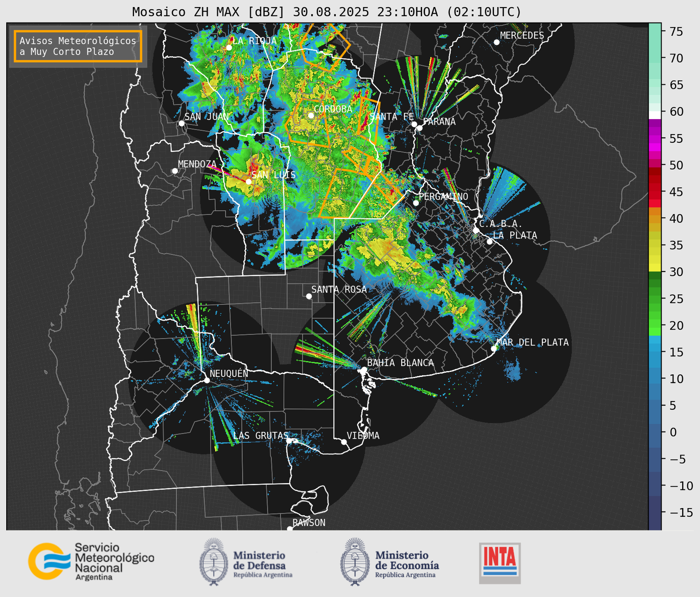Image resolution: width=700 pixels, height=597 pixels.
Task: Select the VIEDMA city marker
Action: click(344, 442)
